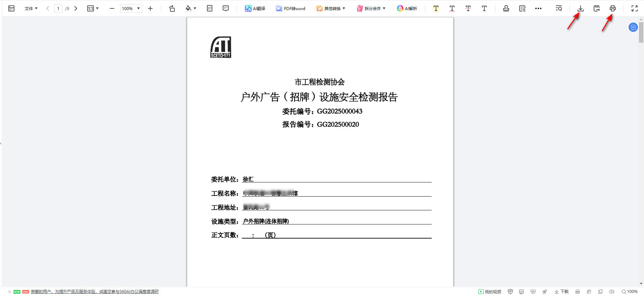Toggle the sidebar thumbnail panel
Viewport: 644px width, 296px height.
(x=11, y=8)
